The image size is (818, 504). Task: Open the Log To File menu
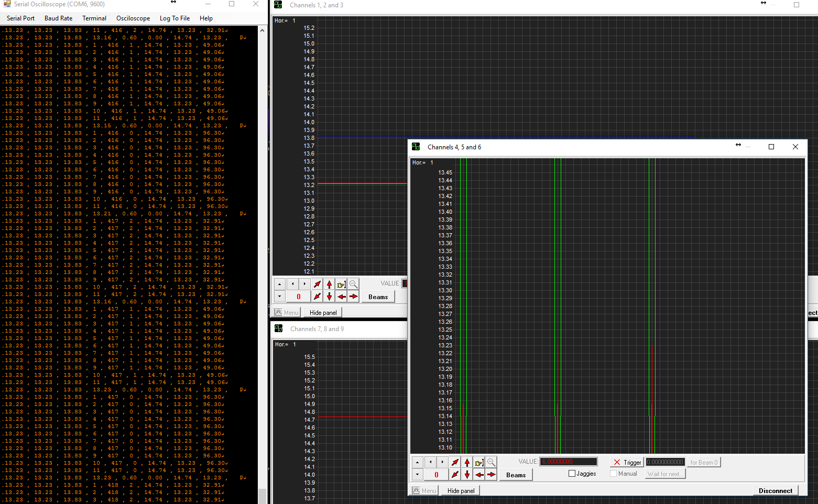[174, 18]
